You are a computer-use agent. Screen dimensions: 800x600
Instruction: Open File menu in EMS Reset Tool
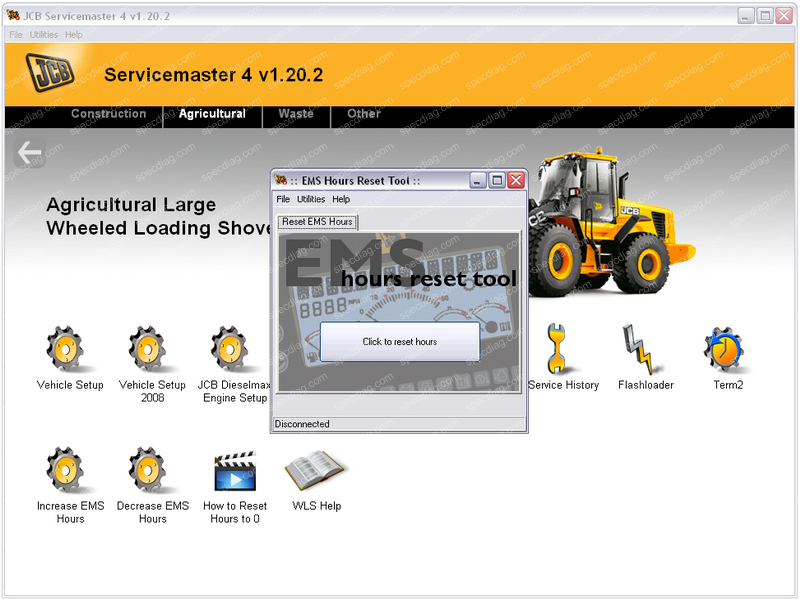point(283,199)
